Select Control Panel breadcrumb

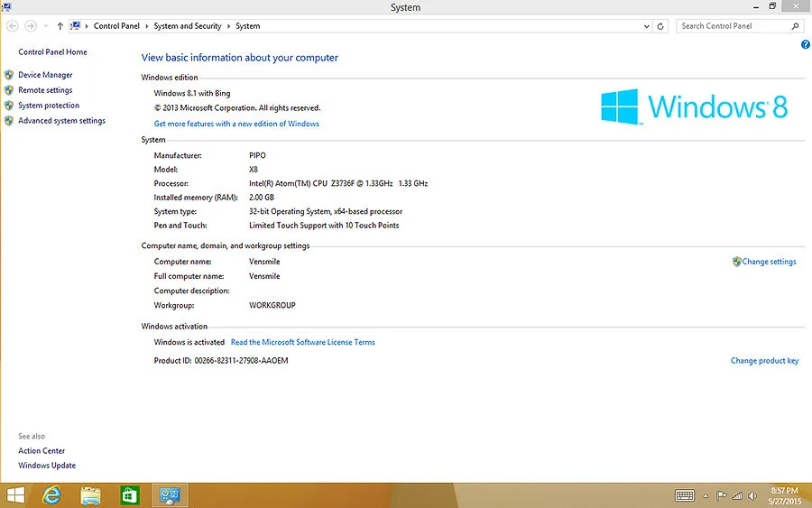(x=116, y=26)
